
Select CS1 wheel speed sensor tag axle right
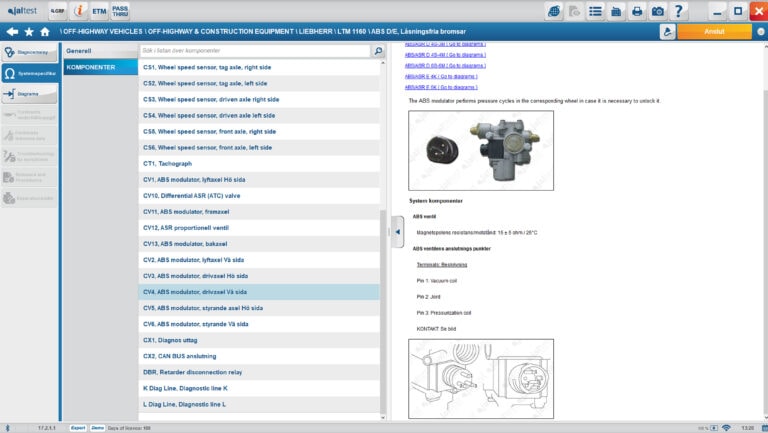[259, 67]
